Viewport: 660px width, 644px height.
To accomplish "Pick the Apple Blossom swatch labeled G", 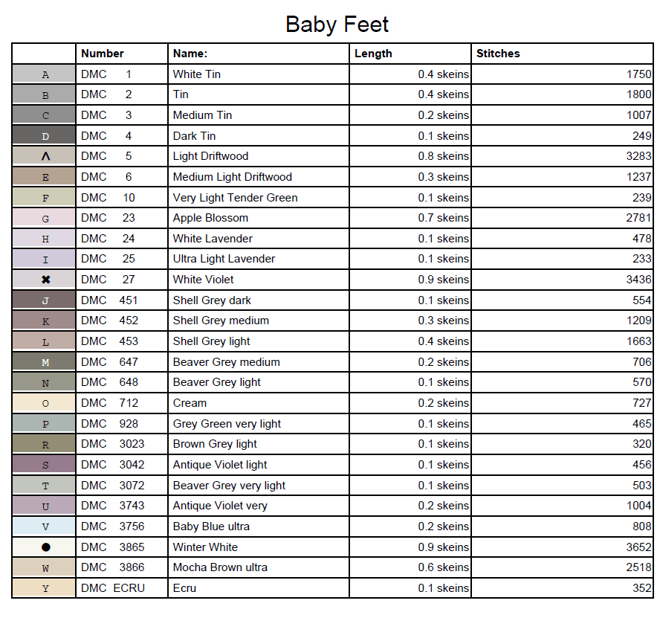I will (x=45, y=218).
